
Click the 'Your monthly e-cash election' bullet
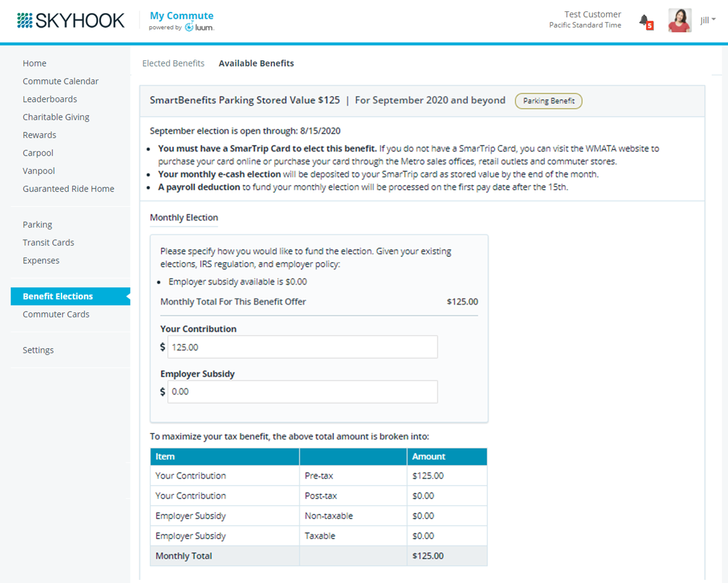click(378, 175)
